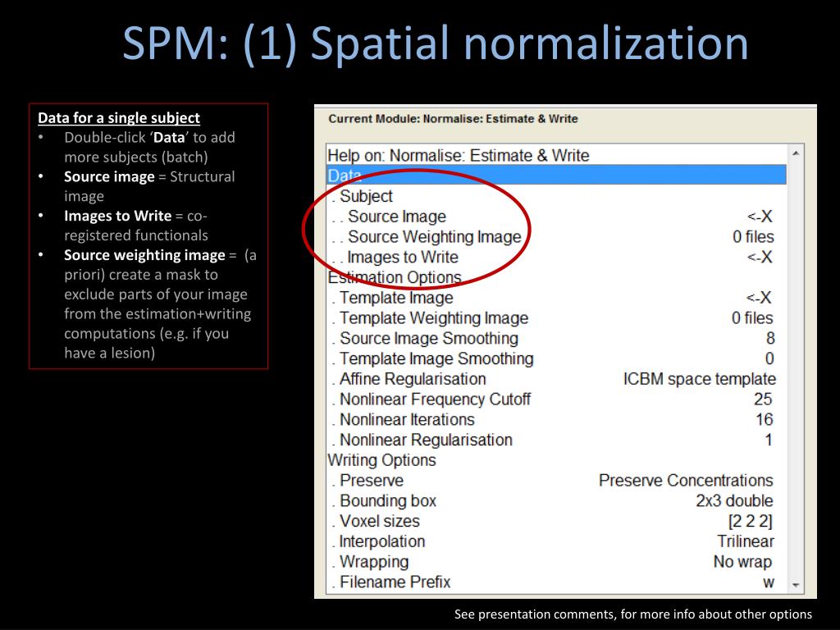Click the scrollbar down arrow
The height and width of the screenshot is (630, 840).
pyautogui.click(x=796, y=585)
